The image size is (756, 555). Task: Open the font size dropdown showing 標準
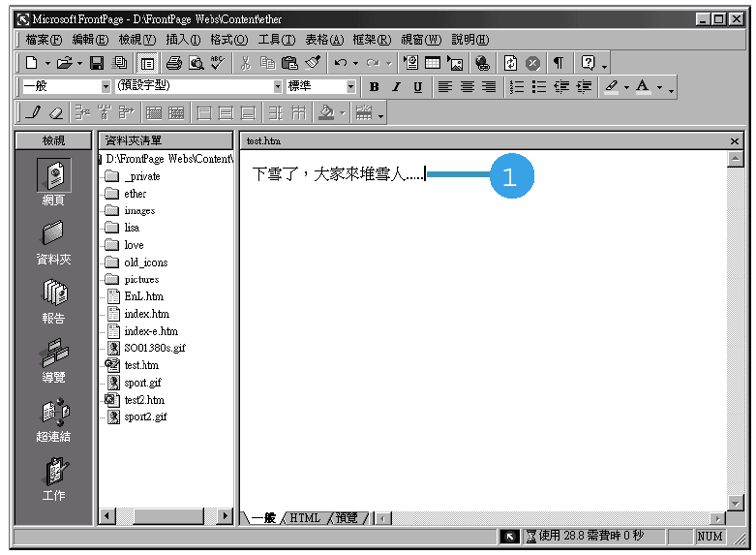coord(351,87)
